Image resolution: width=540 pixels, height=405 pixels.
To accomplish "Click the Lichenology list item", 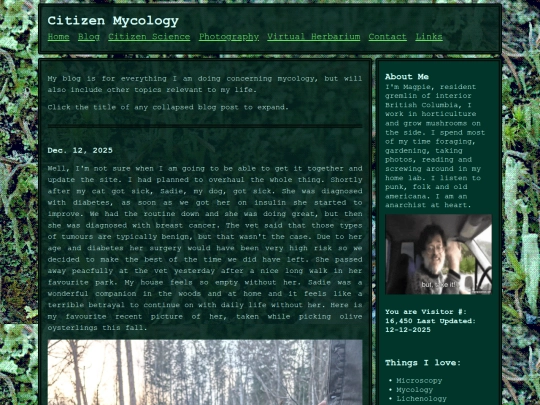I will pyautogui.click(x=421, y=398).
